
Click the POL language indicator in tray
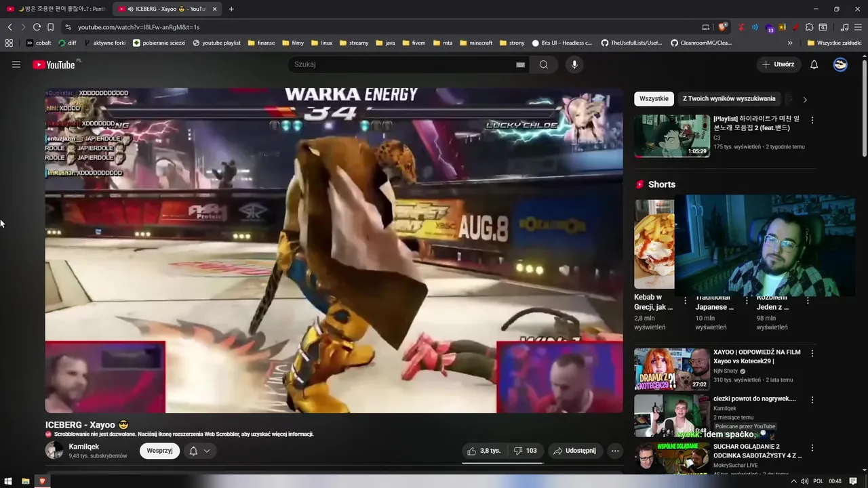818,481
